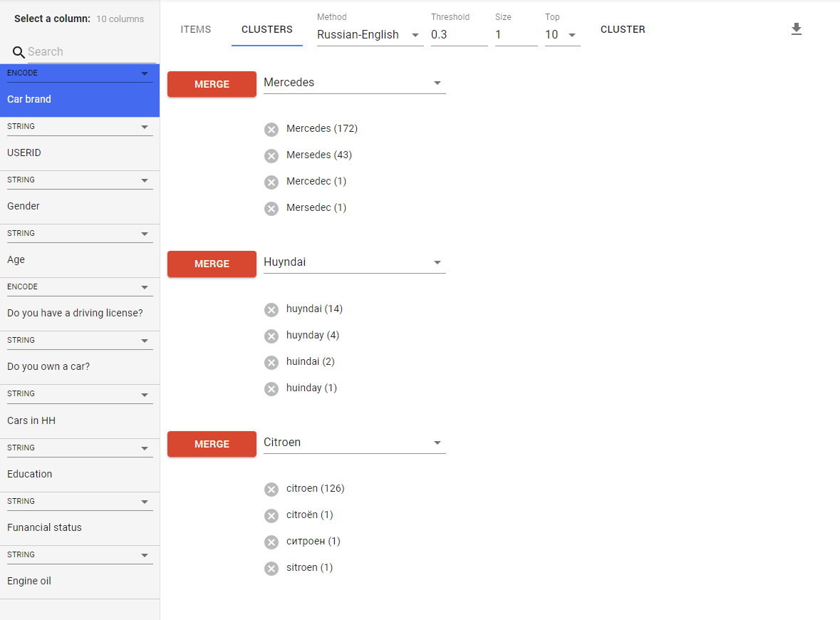The image size is (840, 620).
Task: Click the Threshold input field
Action: tap(458, 35)
